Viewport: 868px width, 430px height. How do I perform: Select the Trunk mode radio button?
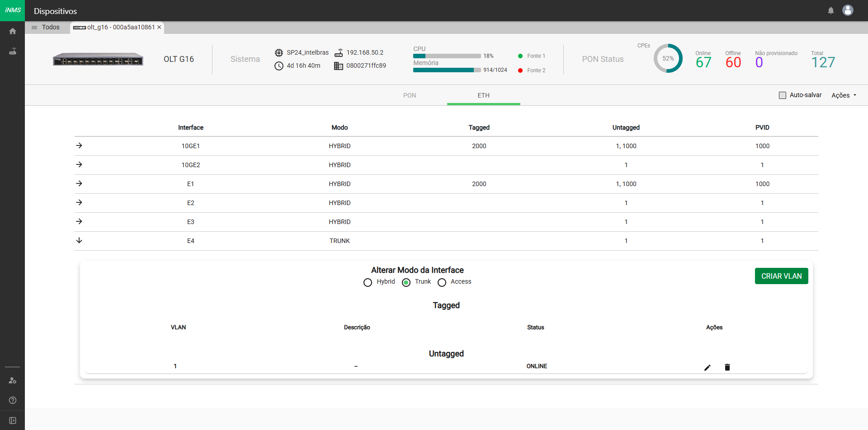click(406, 282)
